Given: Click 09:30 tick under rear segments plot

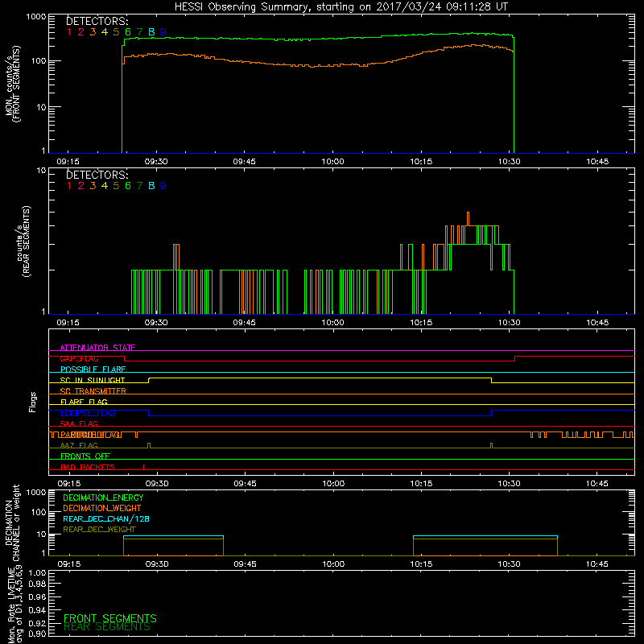Looking at the screenshot, I should (x=156, y=323).
